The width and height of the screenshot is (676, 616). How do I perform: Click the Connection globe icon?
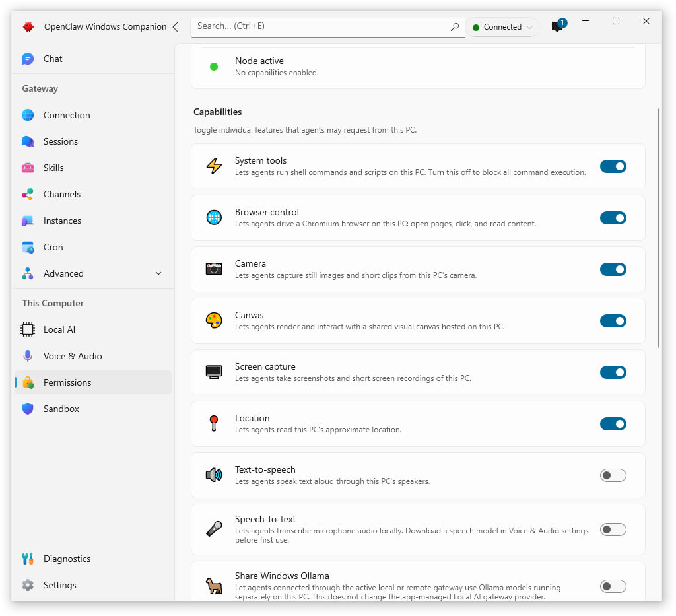pos(28,115)
